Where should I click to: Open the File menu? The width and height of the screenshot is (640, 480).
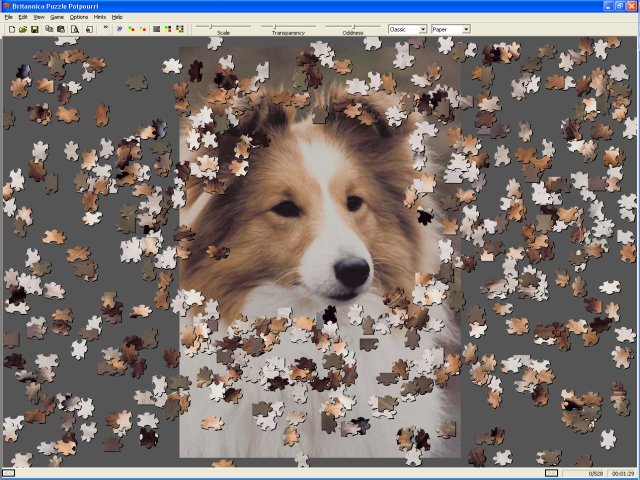tap(9, 17)
